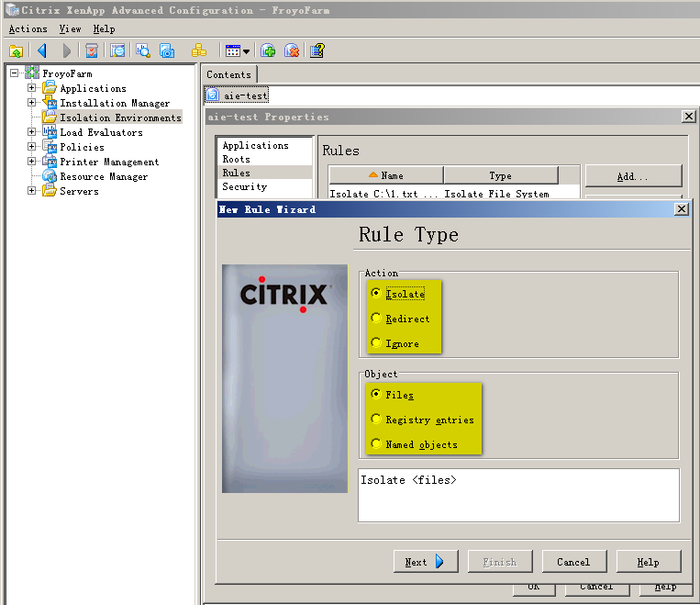Click the chart with magnifier toolbar icon
The width and height of the screenshot is (700, 605).
(143, 50)
